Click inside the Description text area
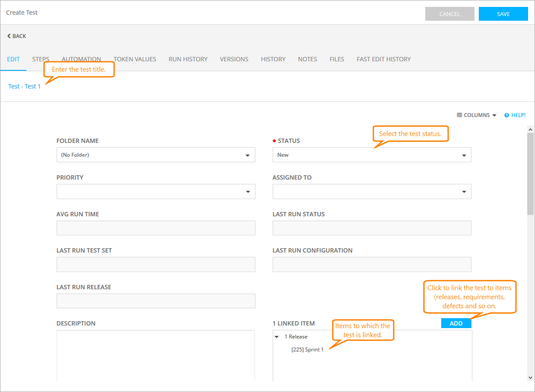 (156, 354)
